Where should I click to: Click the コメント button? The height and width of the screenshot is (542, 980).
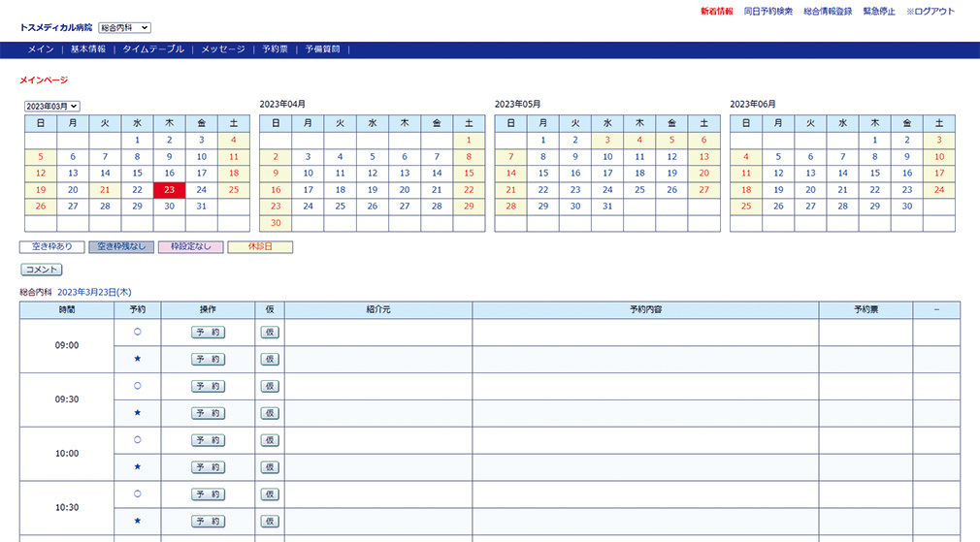(x=42, y=270)
